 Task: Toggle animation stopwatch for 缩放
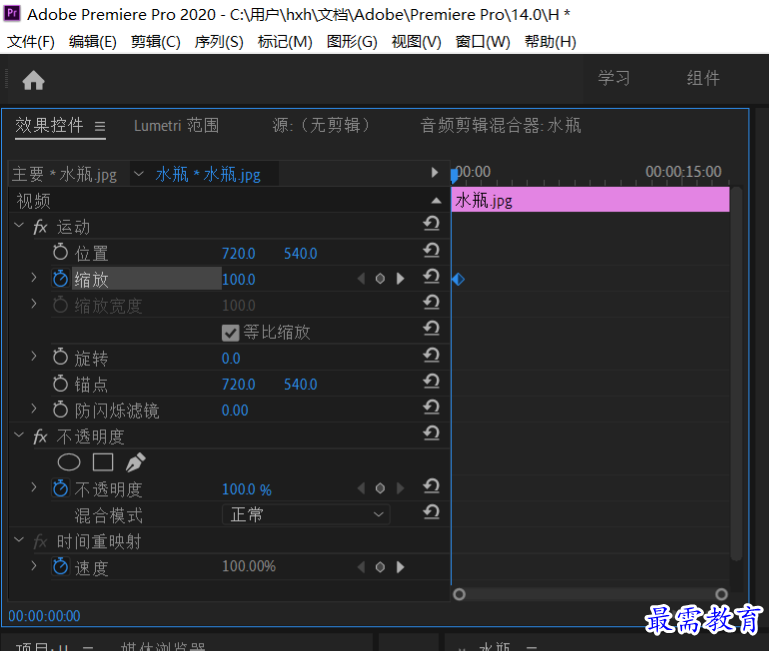60,279
